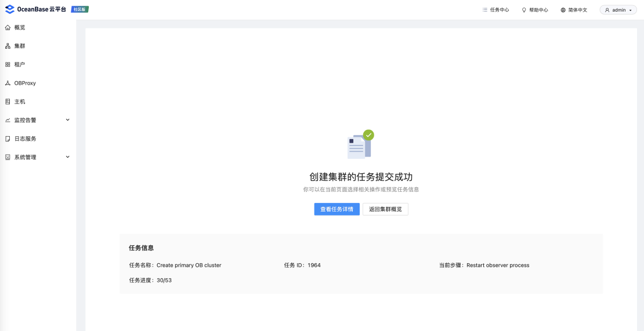Image resolution: width=644 pixels, height=331 pixels.
Task: Open the admin account dropdown arrow
Action: 631,10
